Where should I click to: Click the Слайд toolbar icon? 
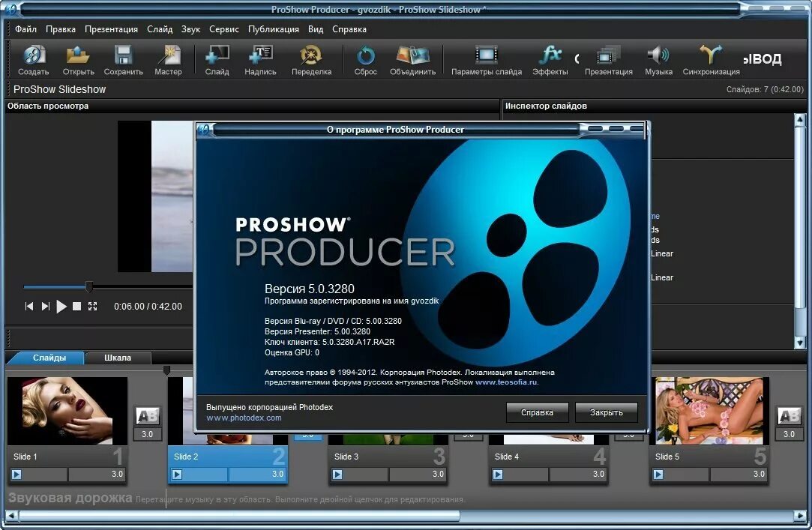217,60
